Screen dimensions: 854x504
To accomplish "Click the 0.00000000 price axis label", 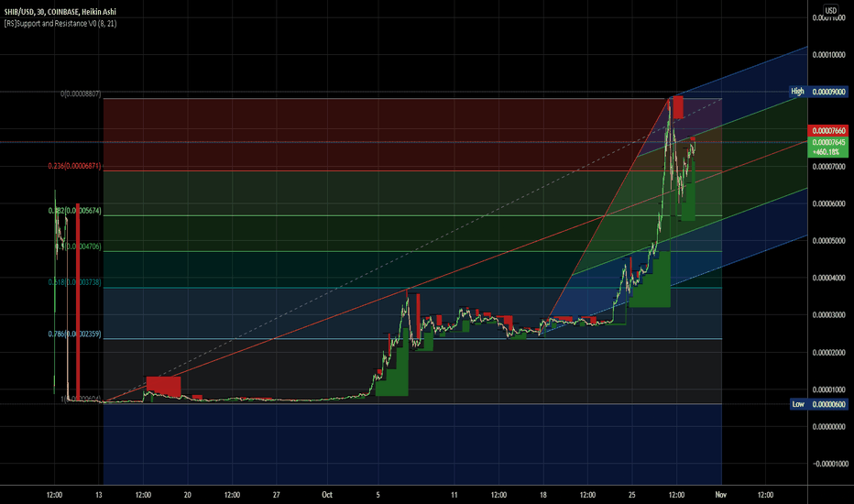I will tap(828, 427).
